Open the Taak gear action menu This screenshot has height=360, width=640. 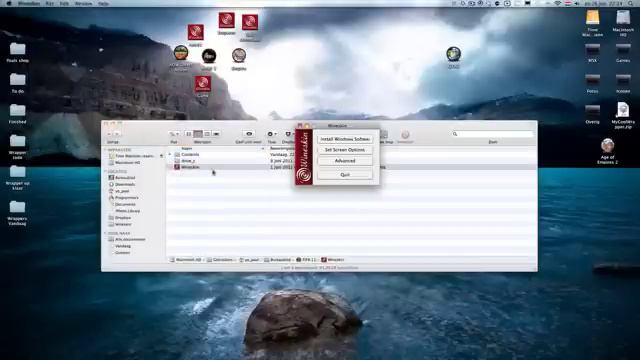[x=272, y=134]
